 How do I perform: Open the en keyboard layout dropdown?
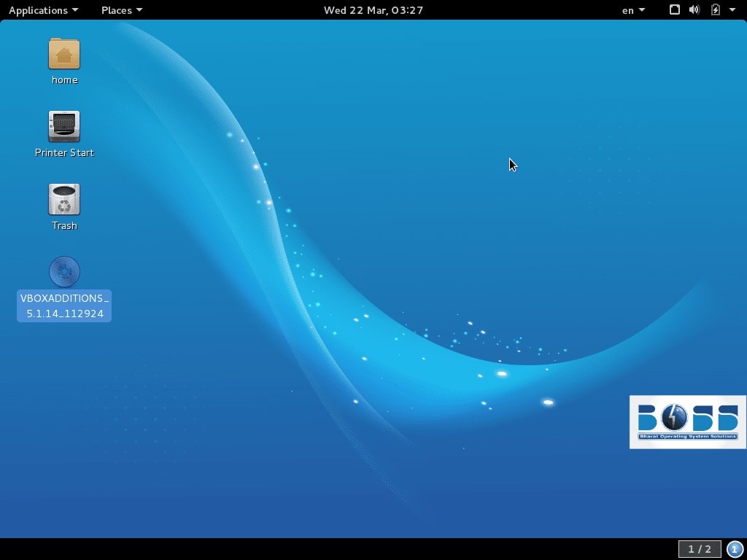[633, 10]
